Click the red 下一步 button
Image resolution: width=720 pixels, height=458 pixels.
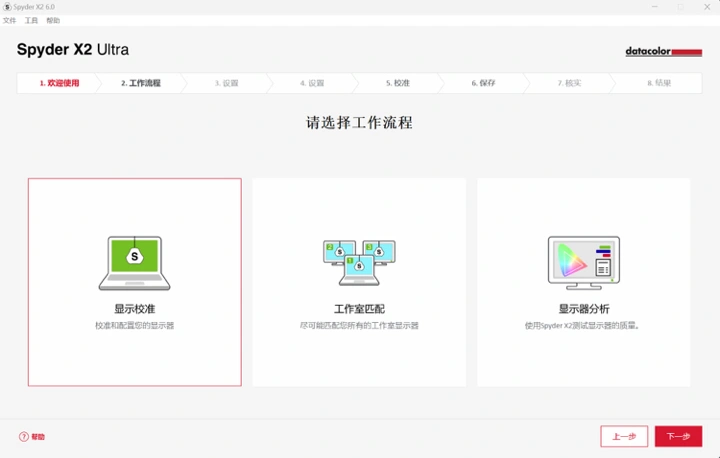point(678,437)
